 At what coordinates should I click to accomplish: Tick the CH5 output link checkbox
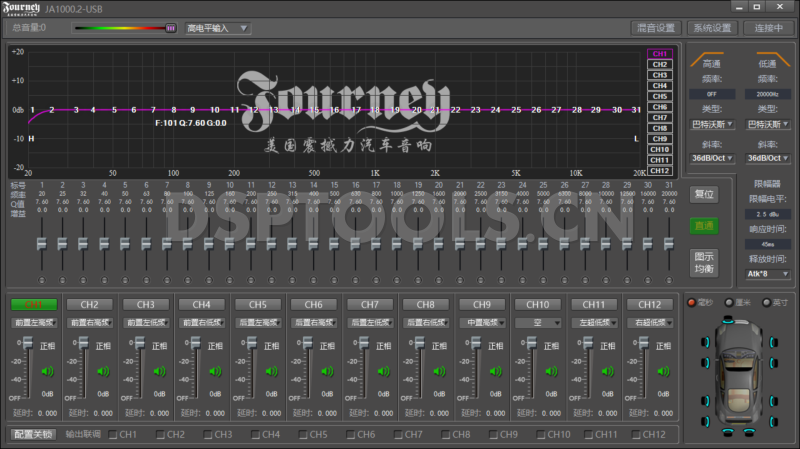[304, 435]
